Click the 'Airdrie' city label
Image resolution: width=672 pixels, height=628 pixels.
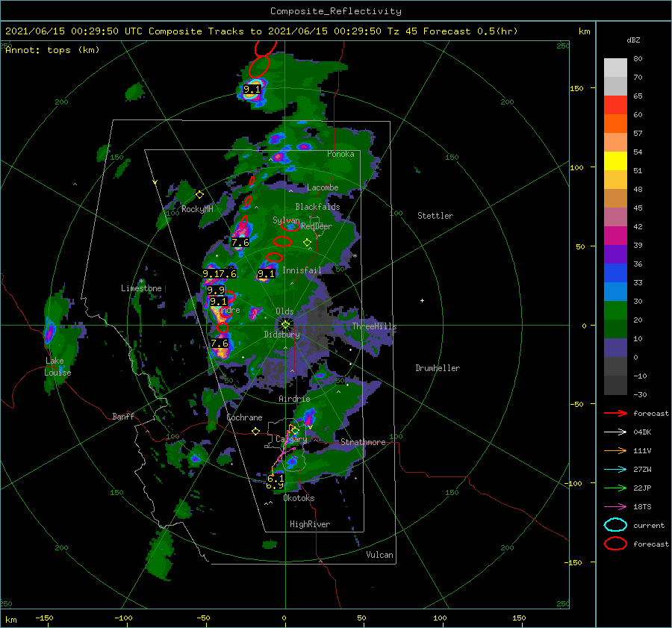[294, 399]
